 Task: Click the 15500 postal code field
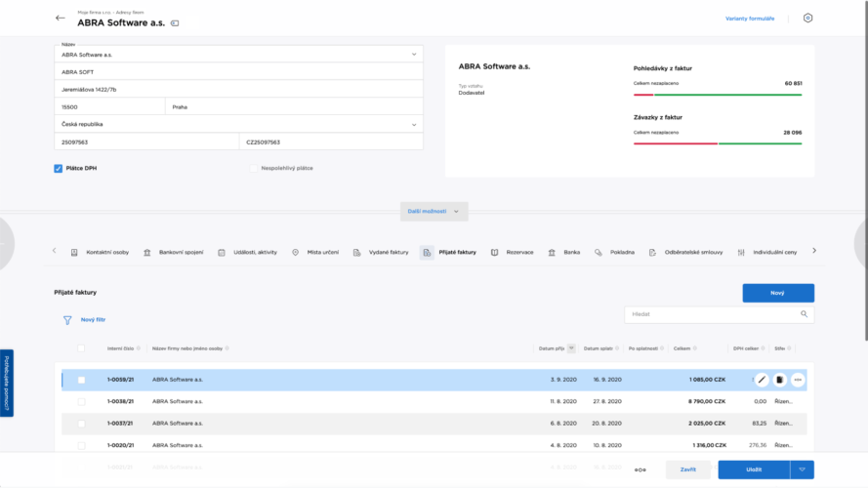tap(109, 107)
